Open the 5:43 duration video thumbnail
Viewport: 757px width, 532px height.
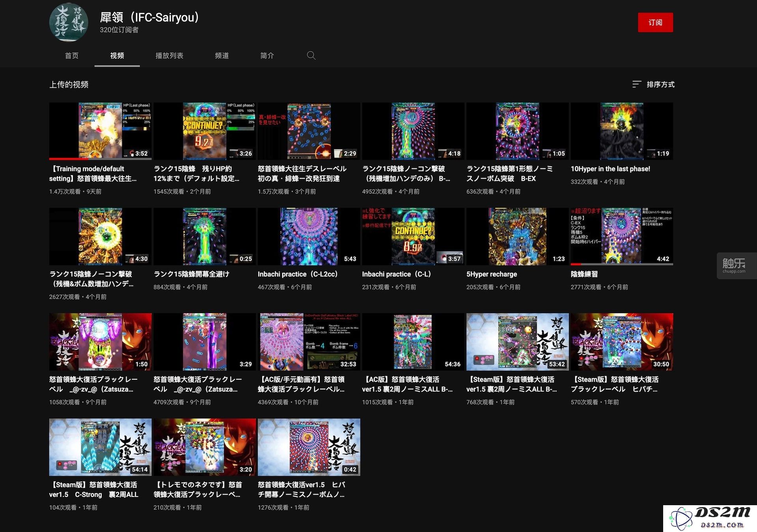click(x=309, y=236)
